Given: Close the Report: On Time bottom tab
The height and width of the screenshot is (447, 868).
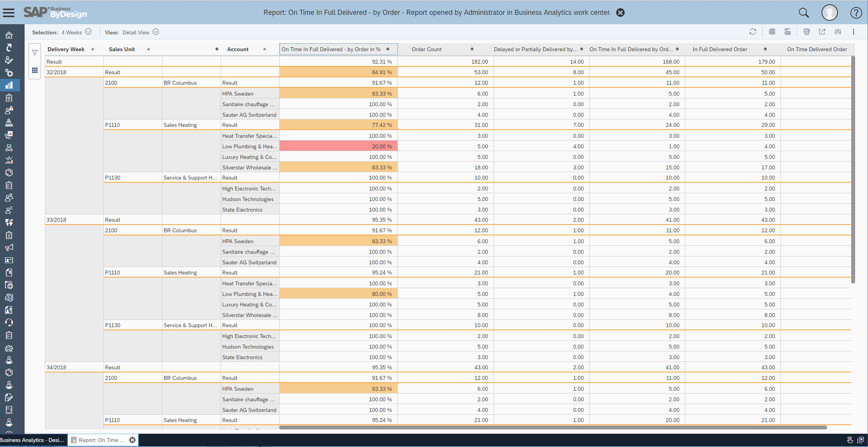Looking at the screenshot, I should [x=132, y=440].
